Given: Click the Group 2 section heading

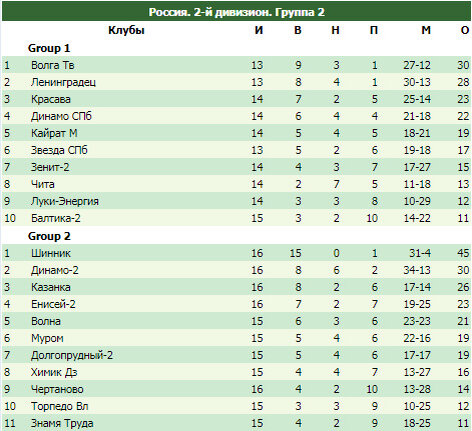Looking at the screenshot, I should pyautogui.click(x=49, y=236).
